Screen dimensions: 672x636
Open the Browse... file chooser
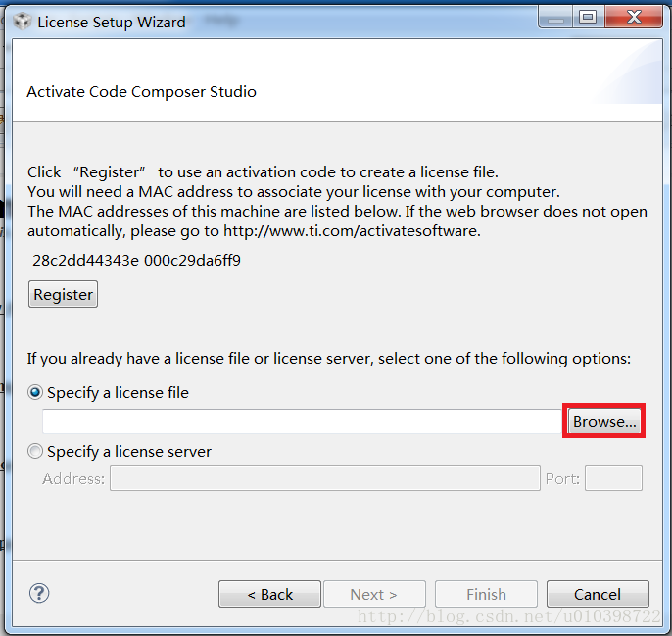[604, 421]
